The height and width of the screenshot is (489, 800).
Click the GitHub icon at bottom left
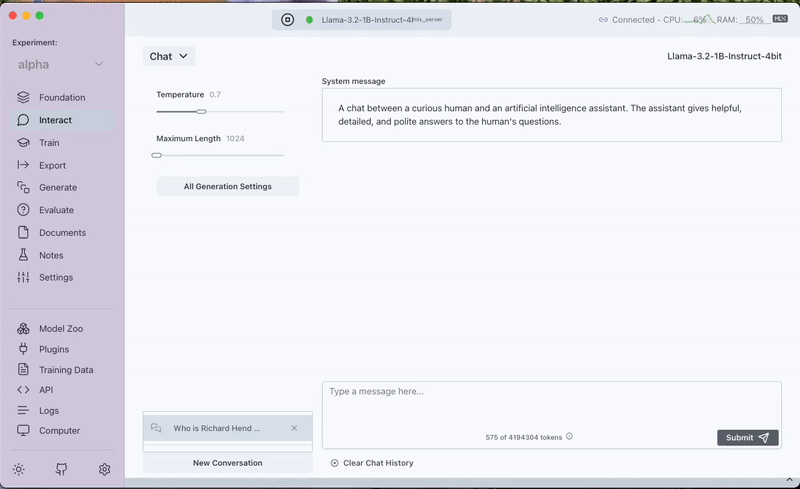pos(61,469)
